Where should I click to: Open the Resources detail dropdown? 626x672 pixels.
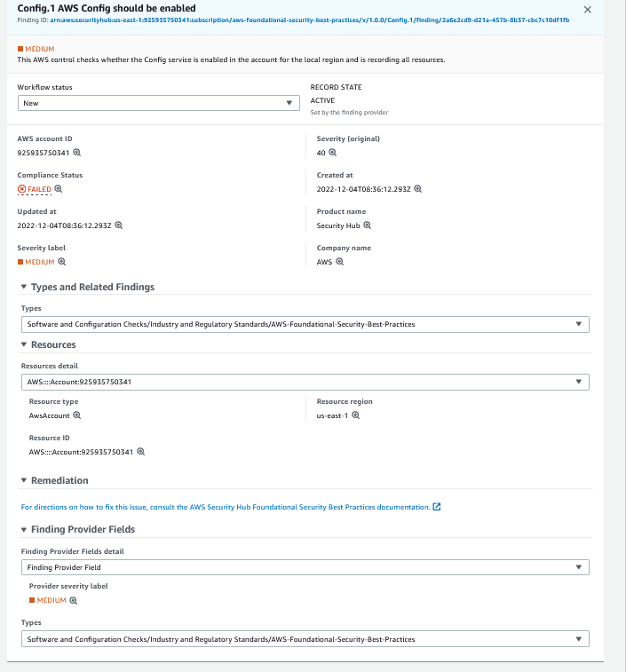pos(305,382)
